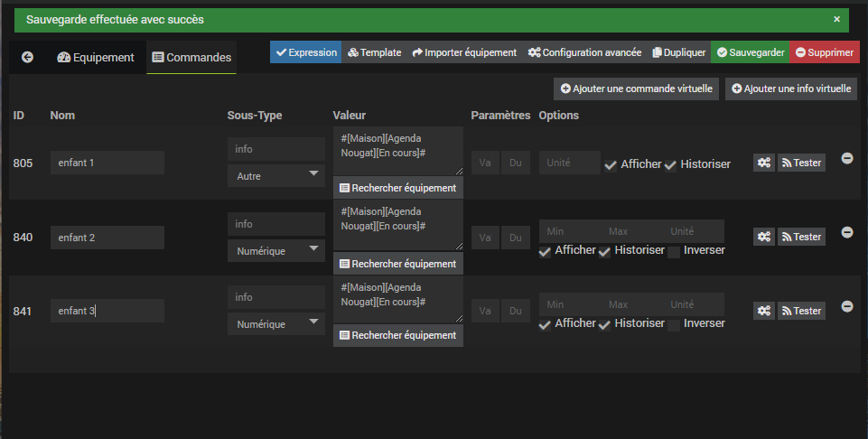Click Rechercher équipement for enfant 1
This screenshot has height=439, width=868.
pyautogui.click(x=398, y=188)
